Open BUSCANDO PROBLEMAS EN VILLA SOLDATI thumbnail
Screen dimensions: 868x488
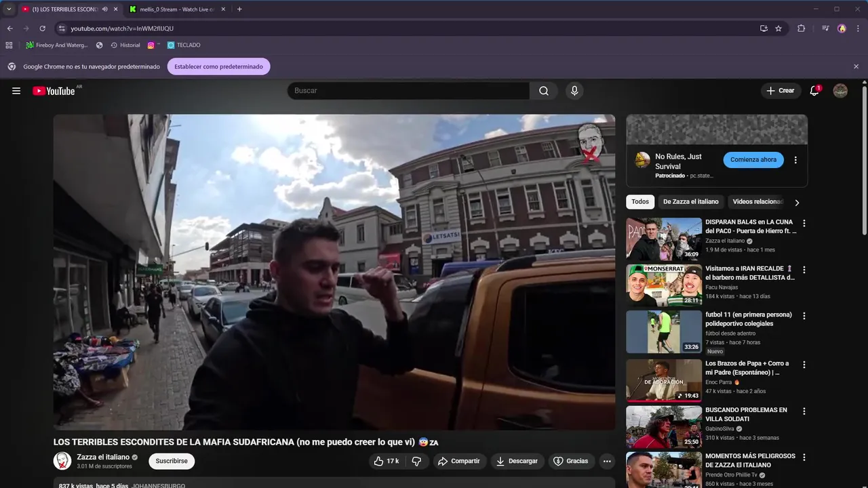[664, 427]
